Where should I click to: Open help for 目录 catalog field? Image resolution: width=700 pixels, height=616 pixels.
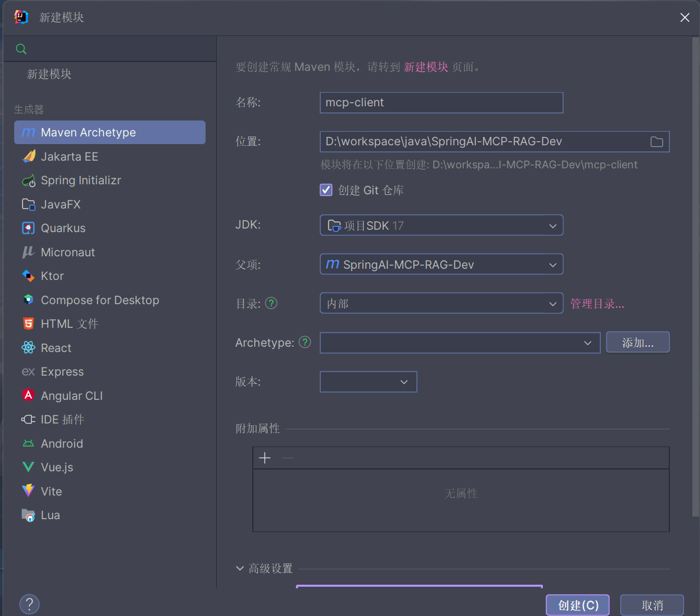pyautogui.click(x=271, y=304)
